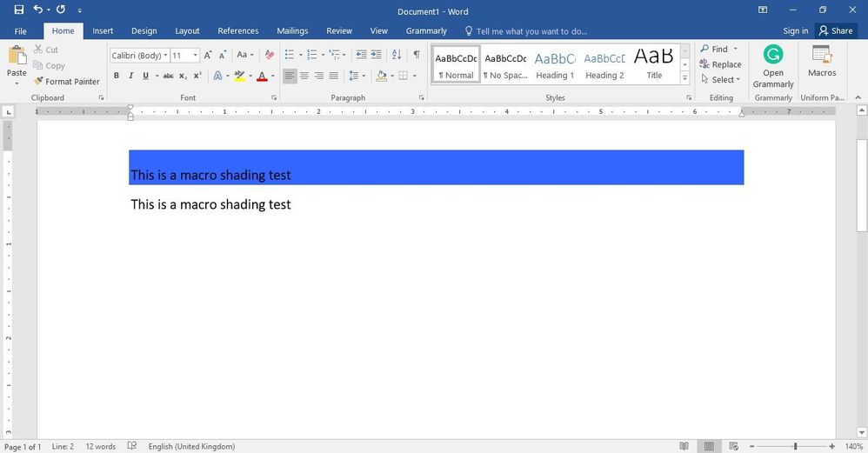The width and height of the screenshot is (868, 453).
Task: Apply yellow text highlight color
Action: tap(239, 76)
